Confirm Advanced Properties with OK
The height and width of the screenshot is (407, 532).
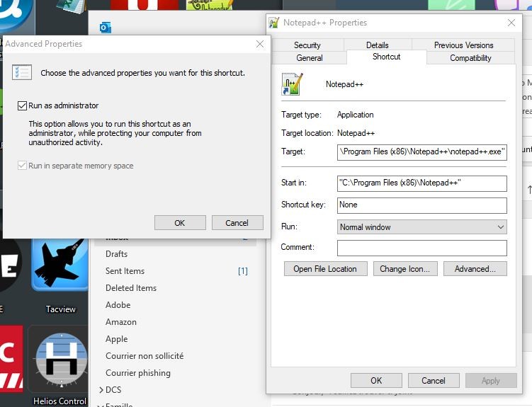click(x=180, y=223)
